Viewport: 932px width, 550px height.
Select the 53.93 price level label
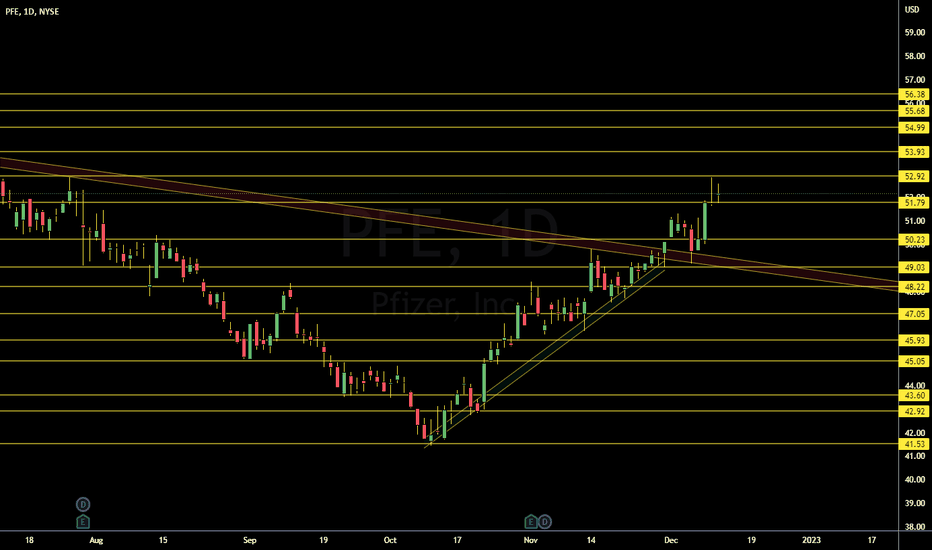click(x=914, y=152)
